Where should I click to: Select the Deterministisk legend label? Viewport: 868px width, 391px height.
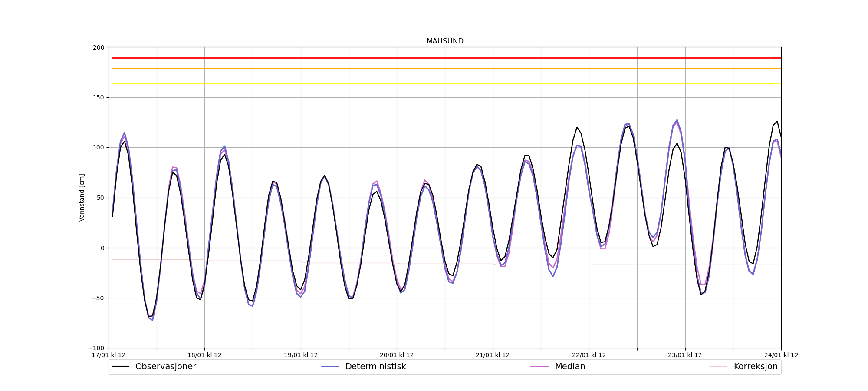click(x=375, y=367)
